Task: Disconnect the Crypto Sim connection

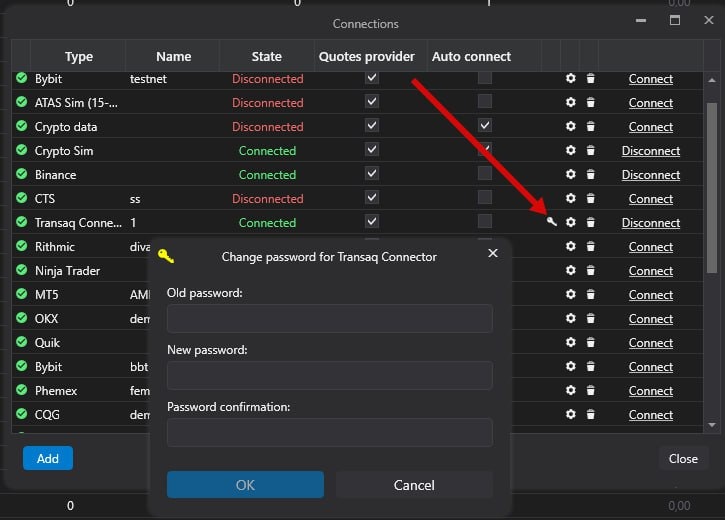Action: point(651,151)
